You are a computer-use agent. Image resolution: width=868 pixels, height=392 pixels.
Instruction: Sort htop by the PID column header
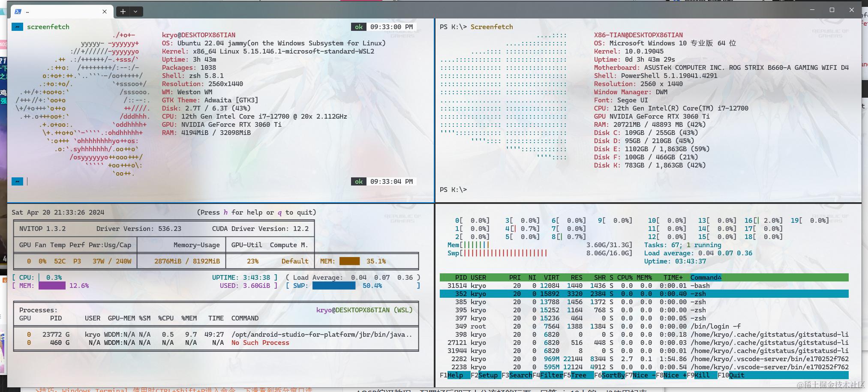pos(461,278)
